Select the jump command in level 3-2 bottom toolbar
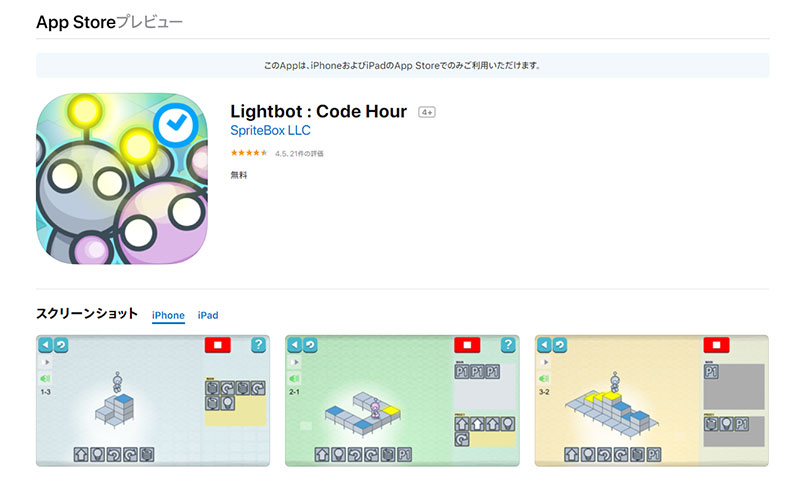The height and width of the screenshot is (484, 800). [638, 454]
